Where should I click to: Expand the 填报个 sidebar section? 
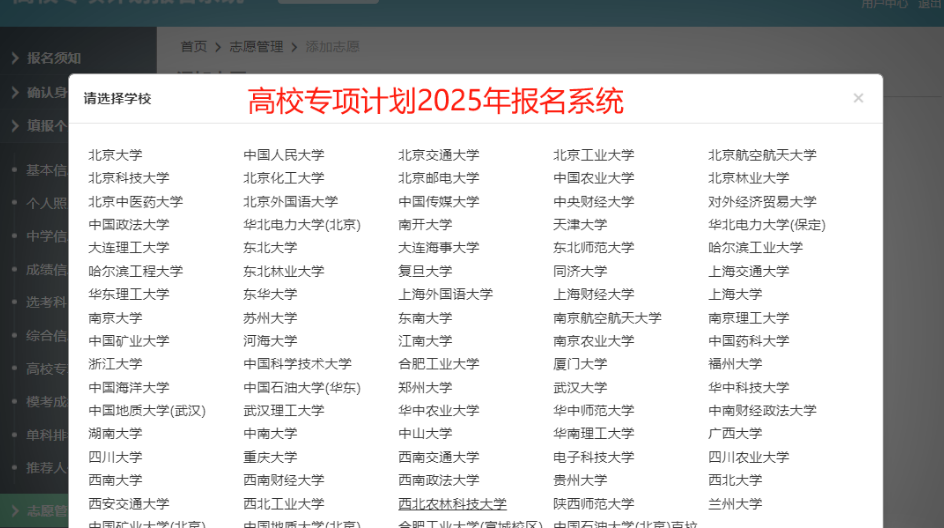pos(46,126)
